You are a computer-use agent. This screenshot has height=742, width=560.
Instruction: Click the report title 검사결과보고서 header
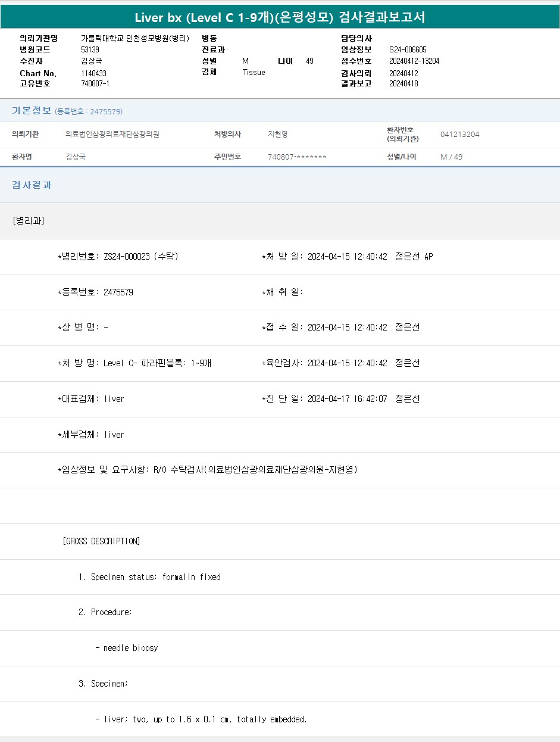[280, 17]
